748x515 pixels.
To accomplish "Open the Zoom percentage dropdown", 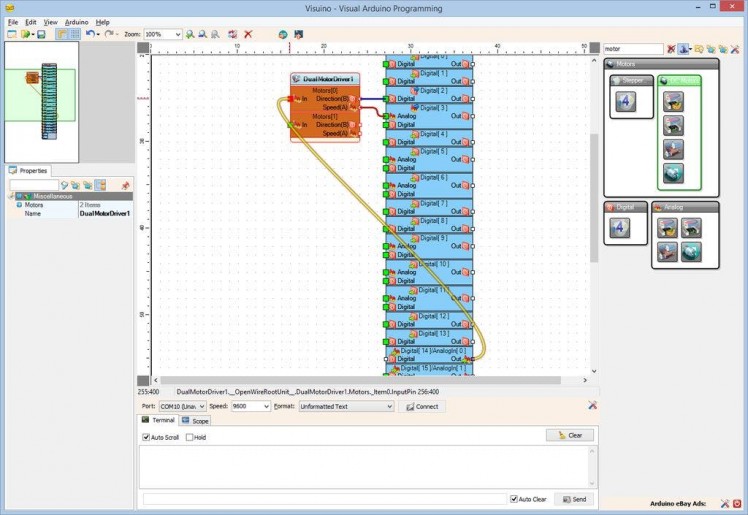I will (178, 34).
